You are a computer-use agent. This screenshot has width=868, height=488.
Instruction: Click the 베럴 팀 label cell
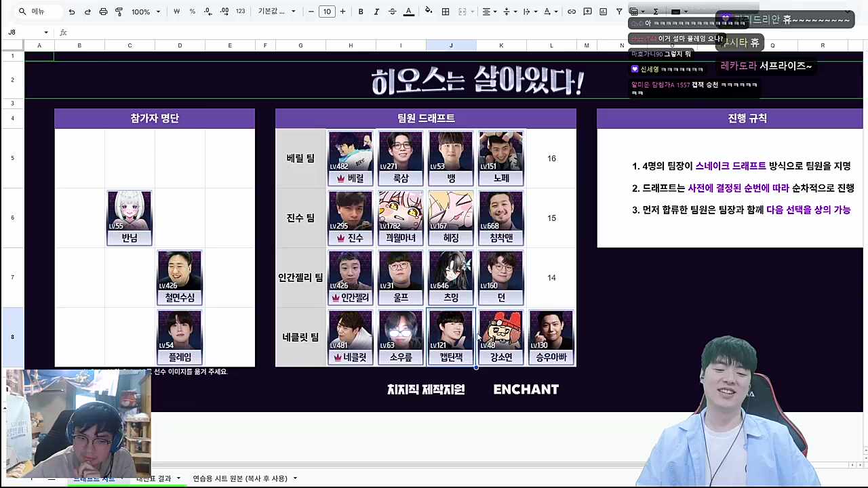300,158
